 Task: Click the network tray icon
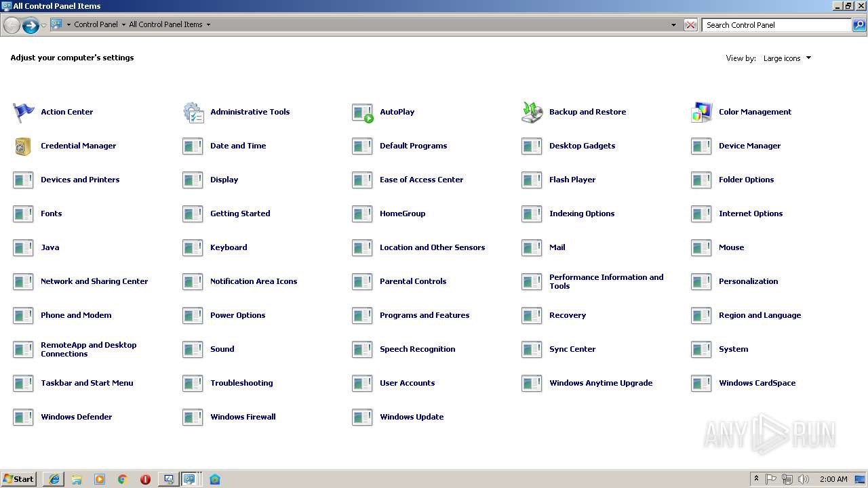[787, 479]
